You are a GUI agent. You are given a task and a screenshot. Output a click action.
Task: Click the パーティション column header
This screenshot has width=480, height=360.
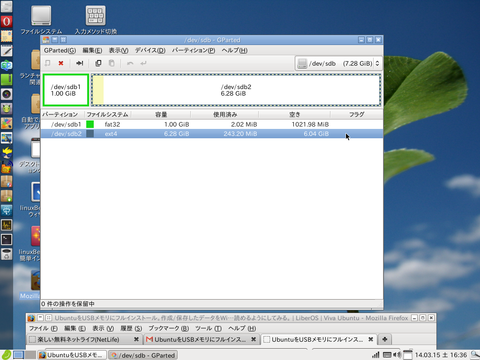click(63, 115)
